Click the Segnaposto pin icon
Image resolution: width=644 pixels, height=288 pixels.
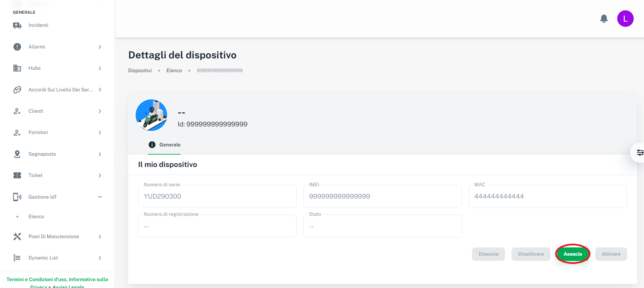[x=17, y=154]
